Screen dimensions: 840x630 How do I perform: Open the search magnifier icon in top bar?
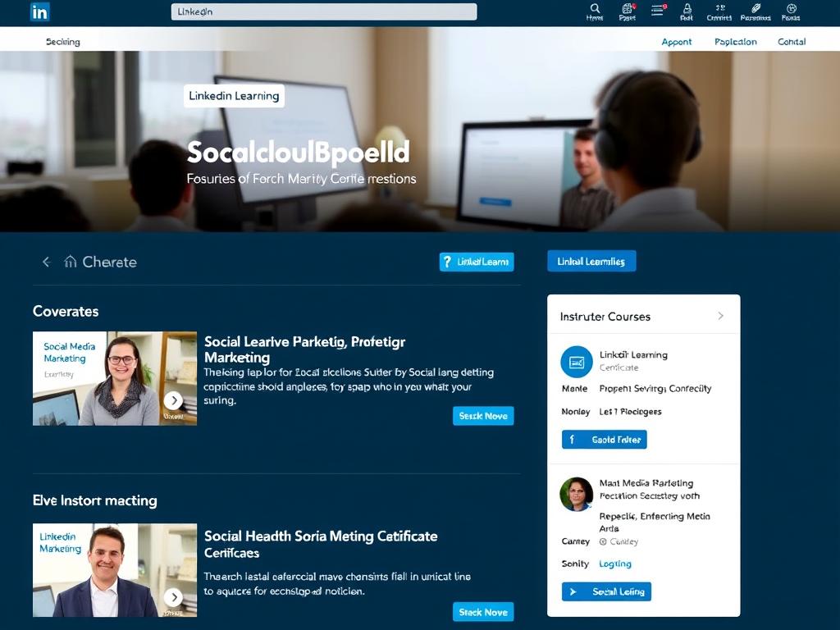pos(595,8)
